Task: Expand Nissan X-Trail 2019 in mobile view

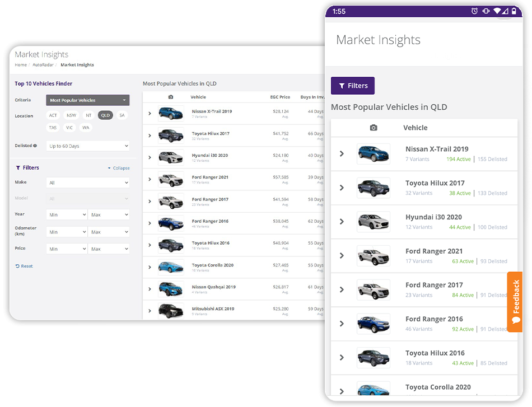Action: click(x=342, y=153)
